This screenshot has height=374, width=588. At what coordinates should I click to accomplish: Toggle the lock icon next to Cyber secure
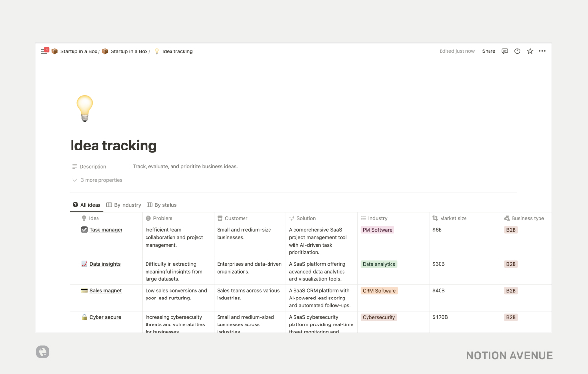[x=84, y=317]
